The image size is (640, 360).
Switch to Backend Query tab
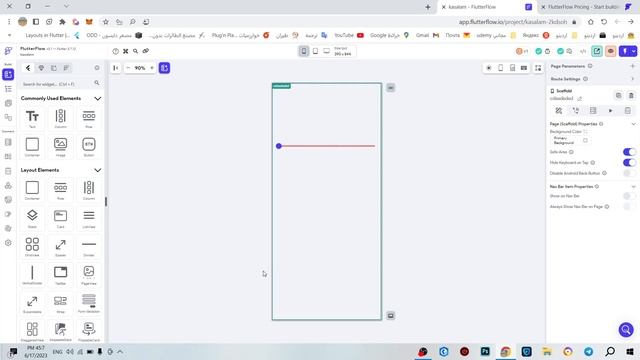[593, 111]
